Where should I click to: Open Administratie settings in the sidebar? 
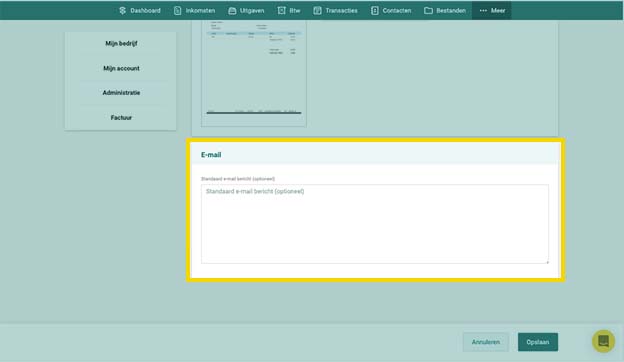pos(121,93)
